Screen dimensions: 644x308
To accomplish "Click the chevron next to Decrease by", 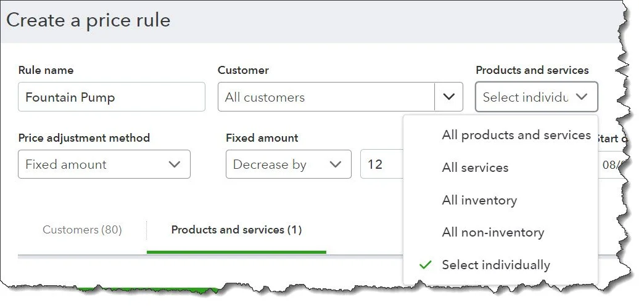I will (x=336, y=164).
